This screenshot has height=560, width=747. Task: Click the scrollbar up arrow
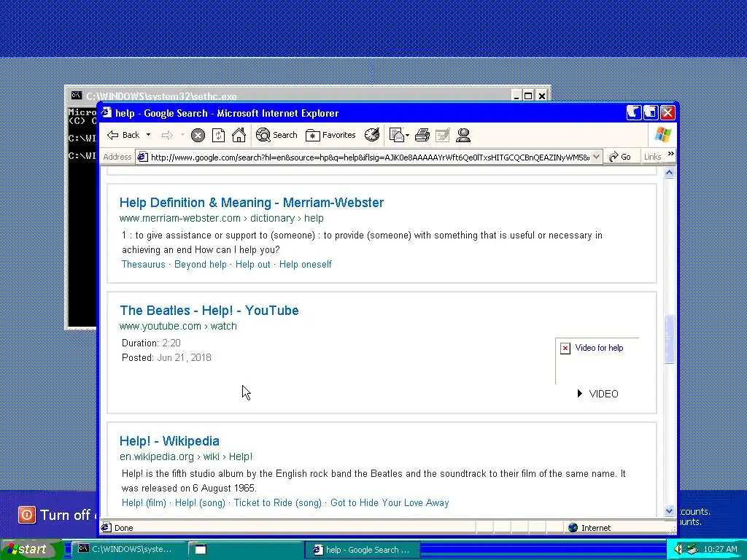tap(670, 173)
